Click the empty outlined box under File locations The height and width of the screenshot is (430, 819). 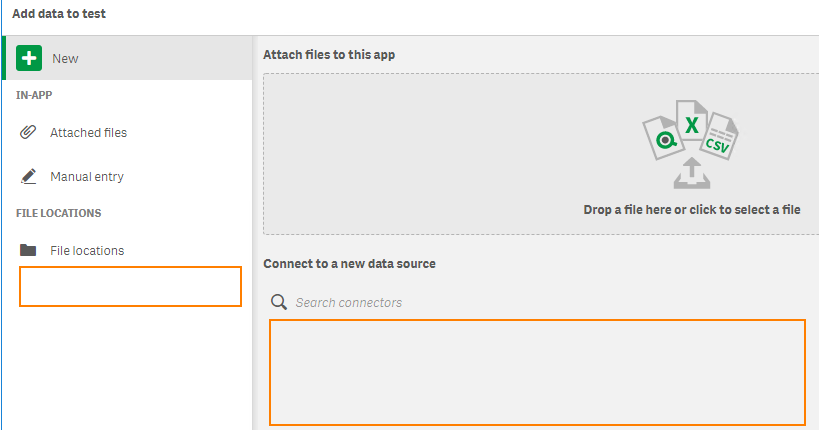(130, 286)
